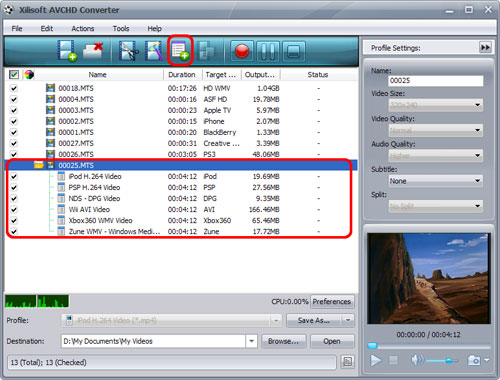
Task: Open the Effects wand tool
Action: 154,51
